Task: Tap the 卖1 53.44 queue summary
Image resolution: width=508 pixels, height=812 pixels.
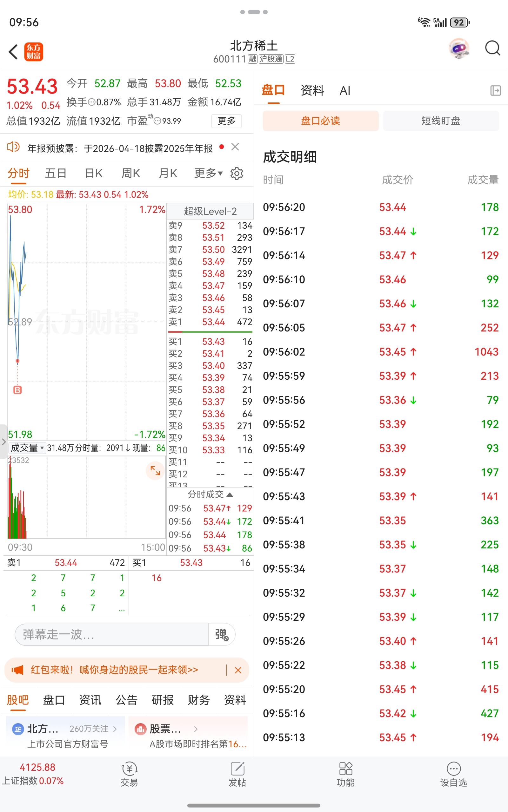Action: tap(66, 563)
